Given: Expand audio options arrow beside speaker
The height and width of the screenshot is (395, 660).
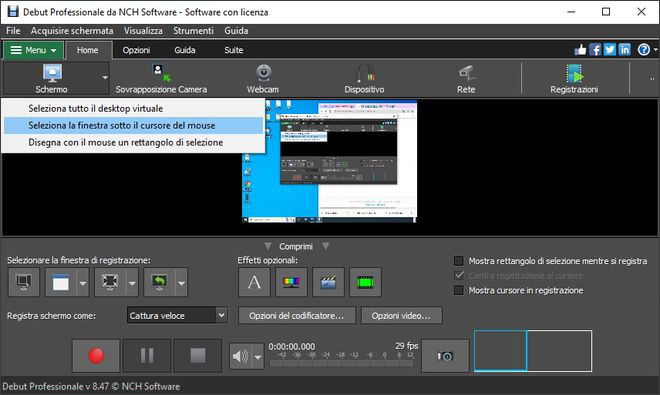Looking at the screenshot, I should point(258,357).
